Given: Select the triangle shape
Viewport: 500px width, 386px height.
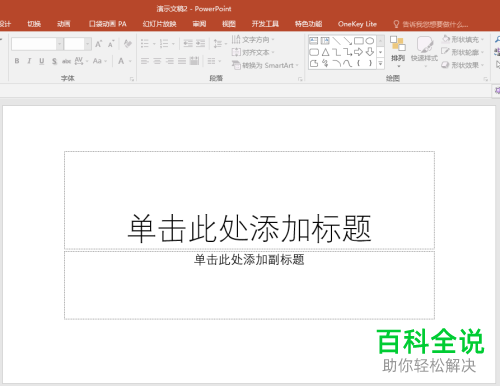Looking at the screenshot, I should click(325, 52).
